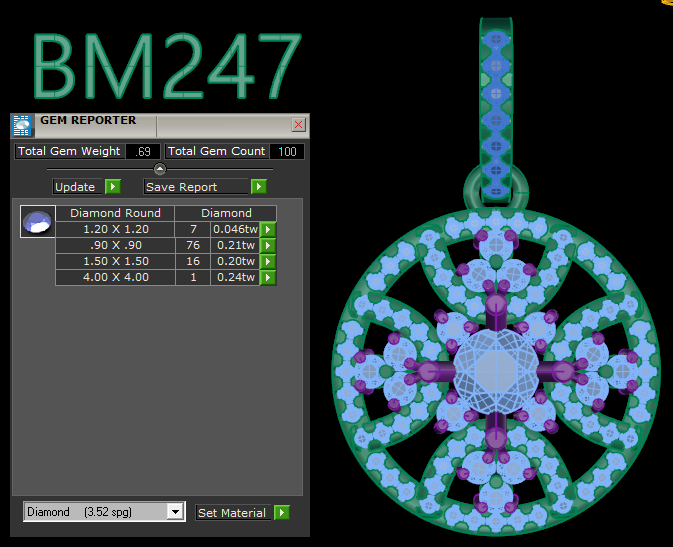The width and height of the screenshot is (673, 547).
Task: Click the green arrow for 1.20 X 1.20 row
Action: coord(268,230)
